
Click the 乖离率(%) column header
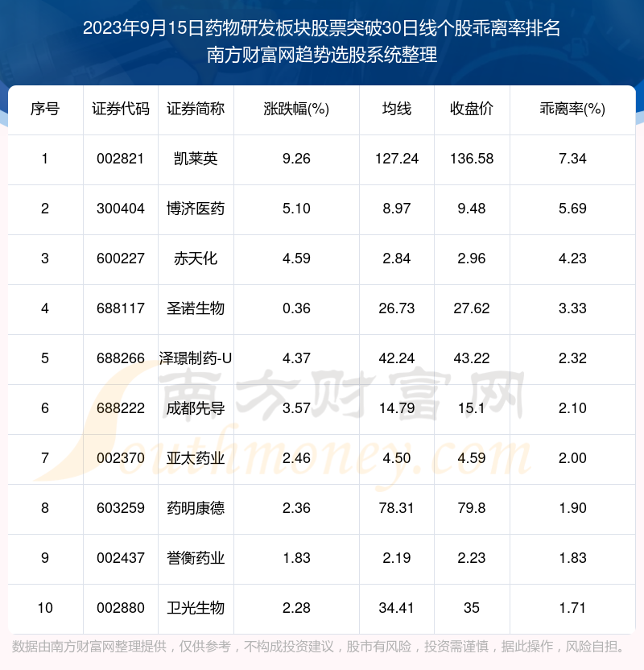click(572, 110)
